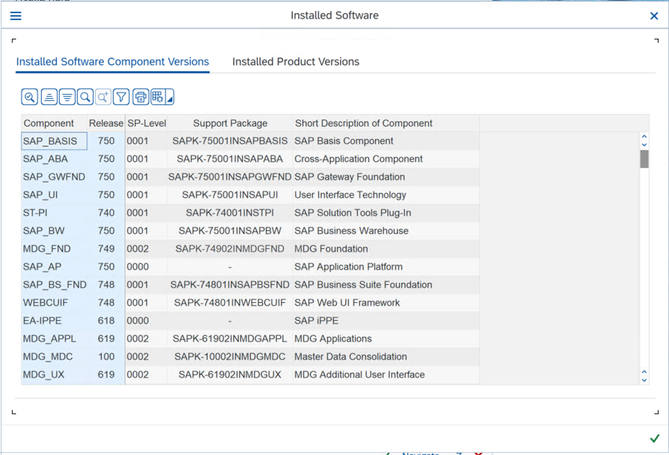This screenshot has width=669, height=455.
Task: Click the table scrollbar's top up arrow
Action: pos(644,137)
